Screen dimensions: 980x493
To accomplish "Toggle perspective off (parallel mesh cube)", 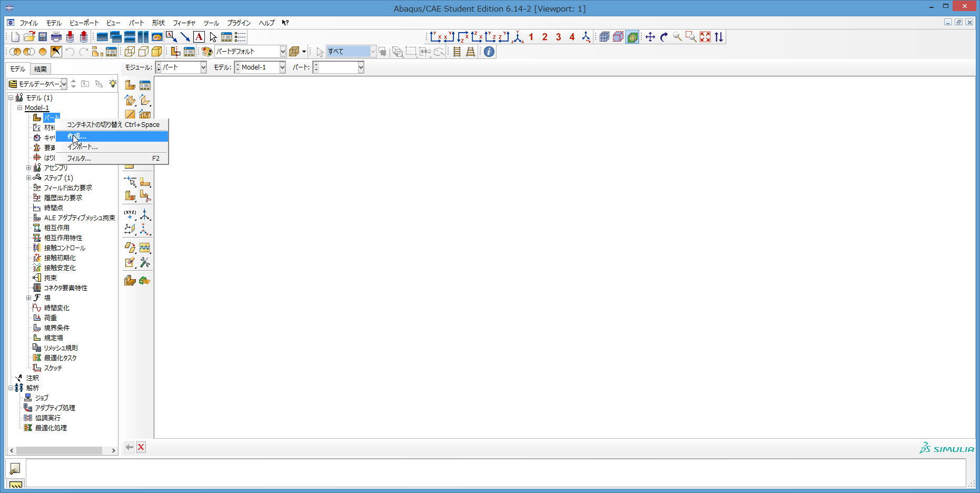I will coord(605,37).
